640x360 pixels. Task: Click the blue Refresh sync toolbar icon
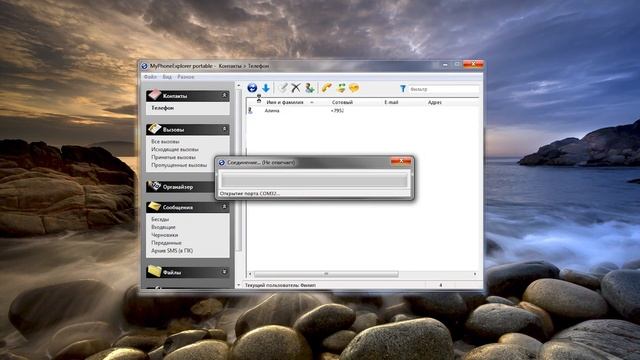coord(252,88)
